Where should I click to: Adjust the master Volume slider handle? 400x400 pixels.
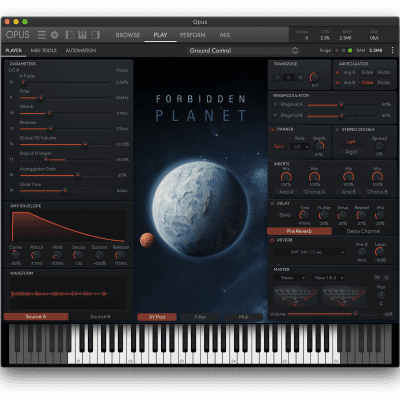(x=355, y=314)
